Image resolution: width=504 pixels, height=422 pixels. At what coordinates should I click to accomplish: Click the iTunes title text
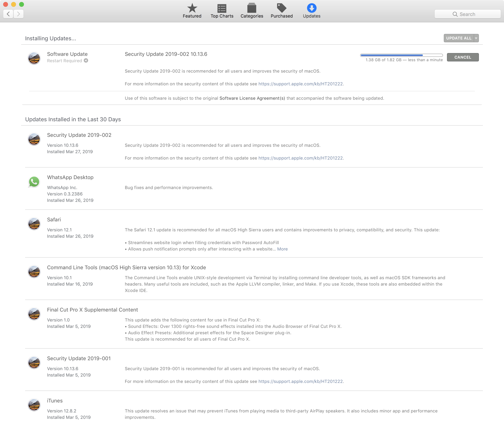click(x=55, y=401)
